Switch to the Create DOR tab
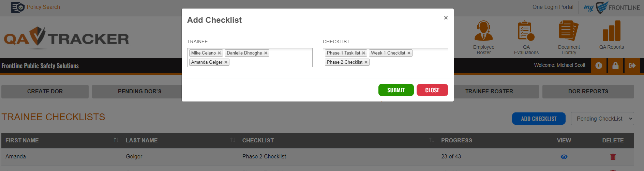The width and height of the screenshot is (644, 171). tap(45, 92)
